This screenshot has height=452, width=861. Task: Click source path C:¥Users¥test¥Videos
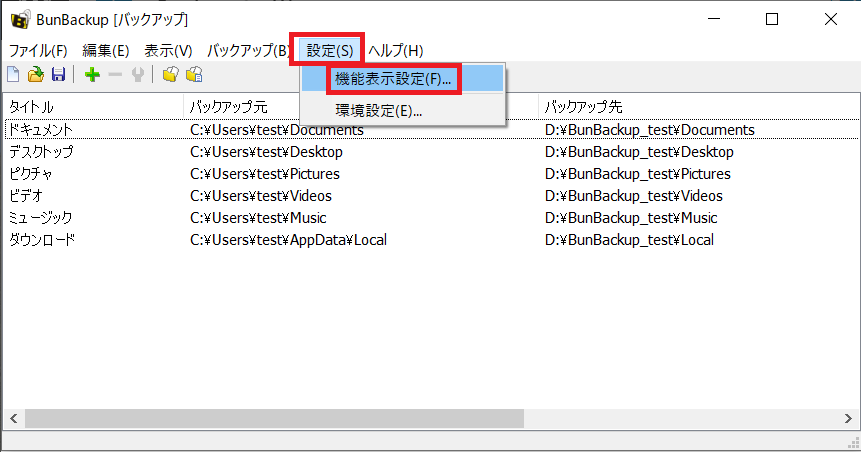pos(261,196)
